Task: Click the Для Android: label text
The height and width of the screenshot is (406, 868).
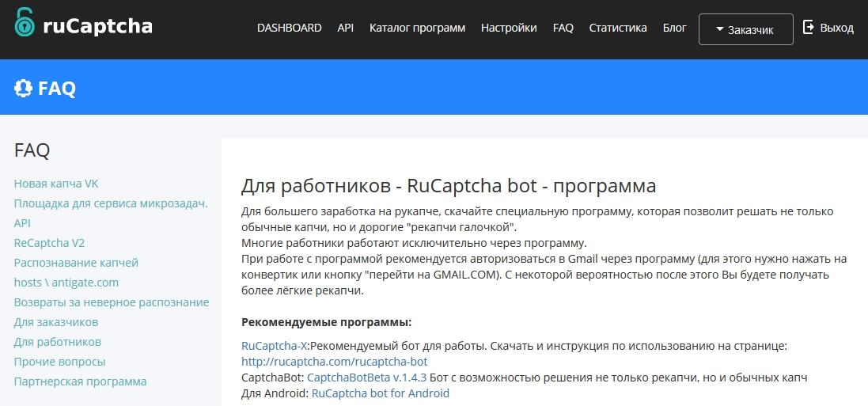Action: (275, 393)
